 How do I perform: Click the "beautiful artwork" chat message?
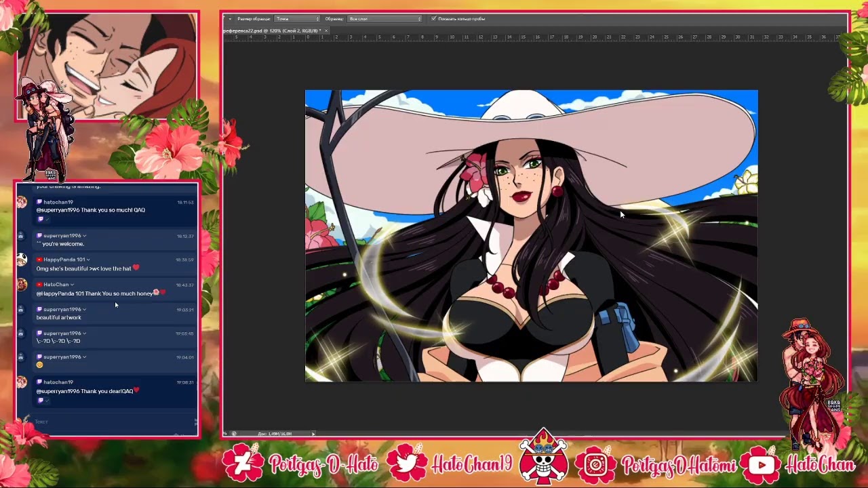pos(58,317)
